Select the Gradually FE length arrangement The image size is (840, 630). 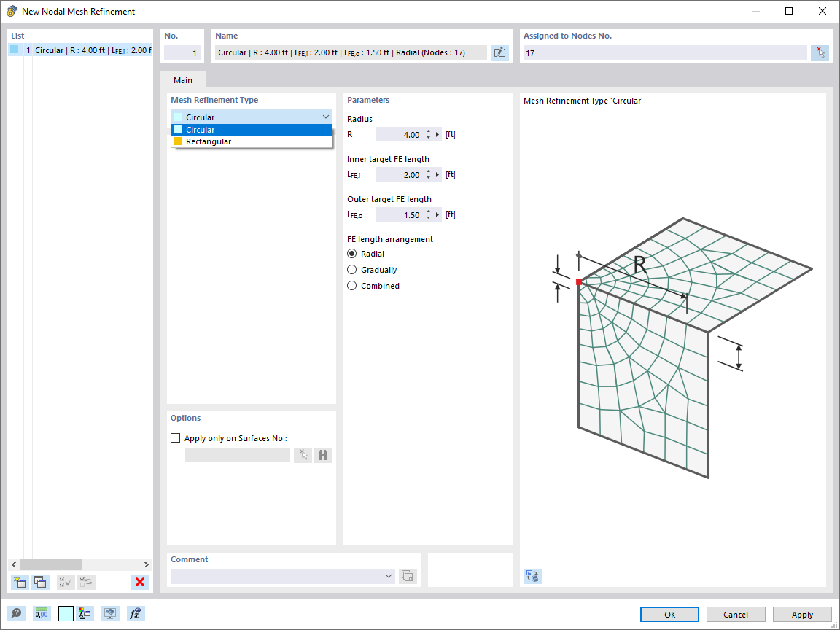point(352,269)
